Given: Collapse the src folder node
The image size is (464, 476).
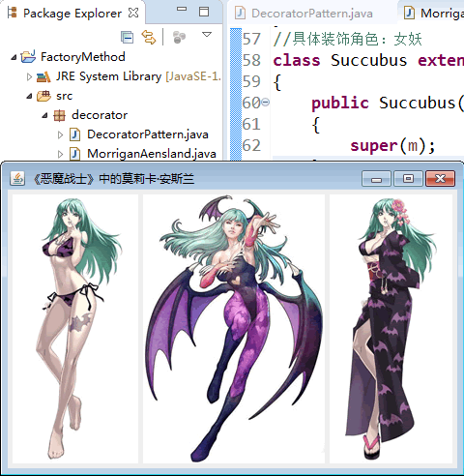Looking at the screenshot, I should click(29, 96).
